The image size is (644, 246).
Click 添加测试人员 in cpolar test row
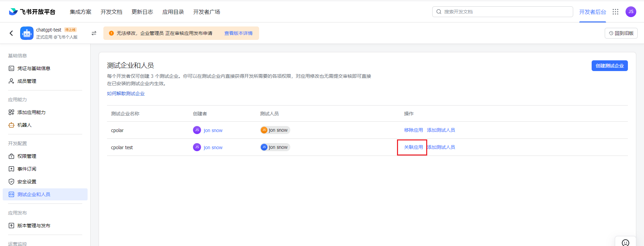[441, 147]
